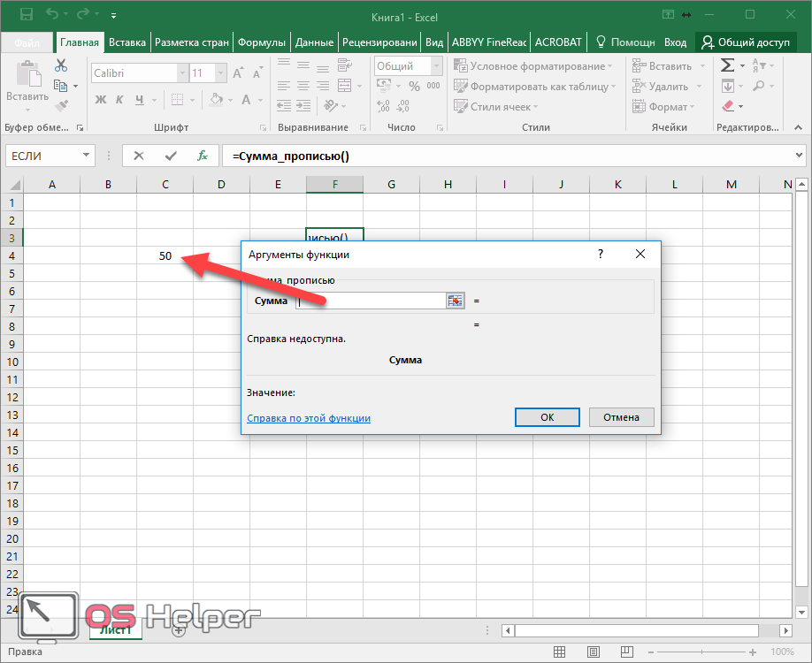812x663 pixels.
Task: Toggle Bold (Ж) formatting
Action: click(100, 100)
